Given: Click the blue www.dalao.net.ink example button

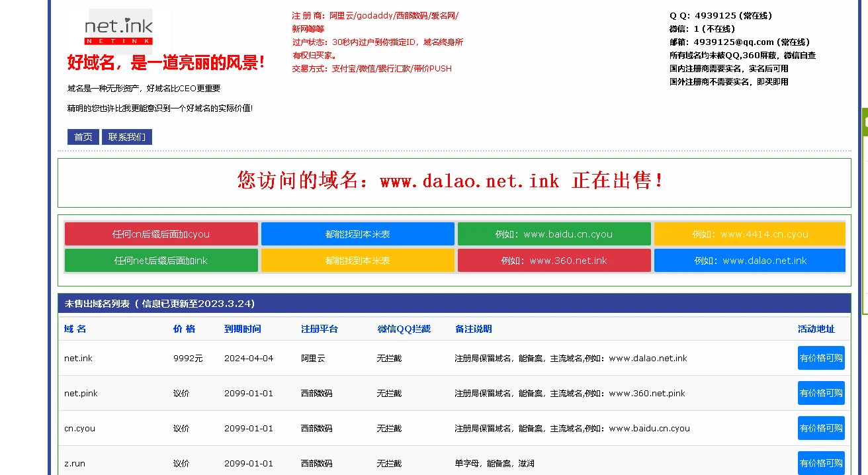Looking at the screenshot, I should point(750,261).
